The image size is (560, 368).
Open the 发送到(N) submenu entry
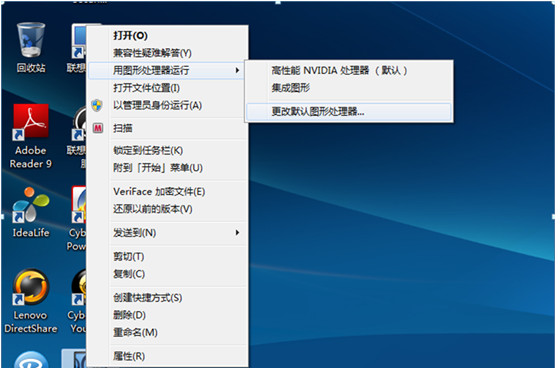tap(168, 233)
